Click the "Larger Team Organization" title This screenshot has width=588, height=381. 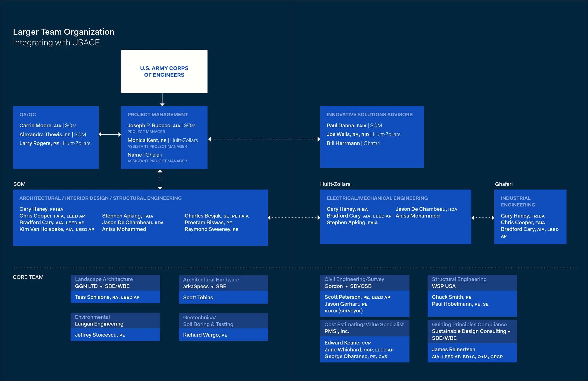64,32
